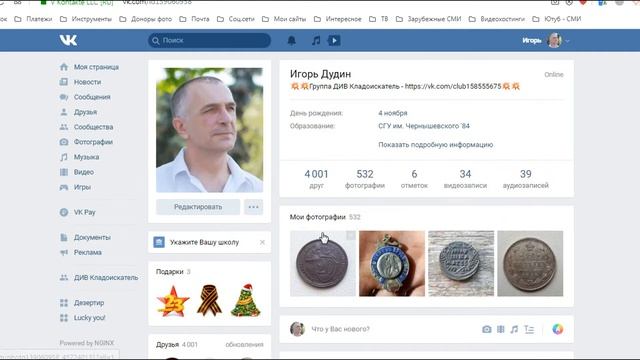Image resolution: width=640 pixels, height=360 pixels.
Task: Open the 4 001 друг counter
Action: [x=316, y=179]
